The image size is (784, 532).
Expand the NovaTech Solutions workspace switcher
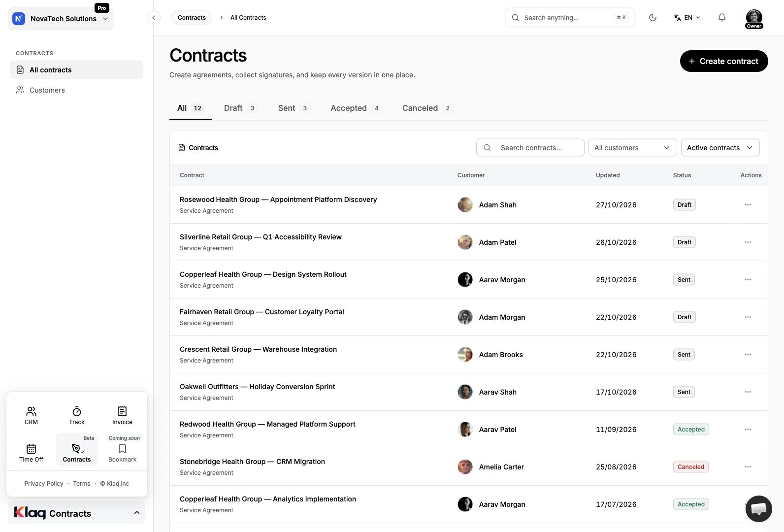61,19
